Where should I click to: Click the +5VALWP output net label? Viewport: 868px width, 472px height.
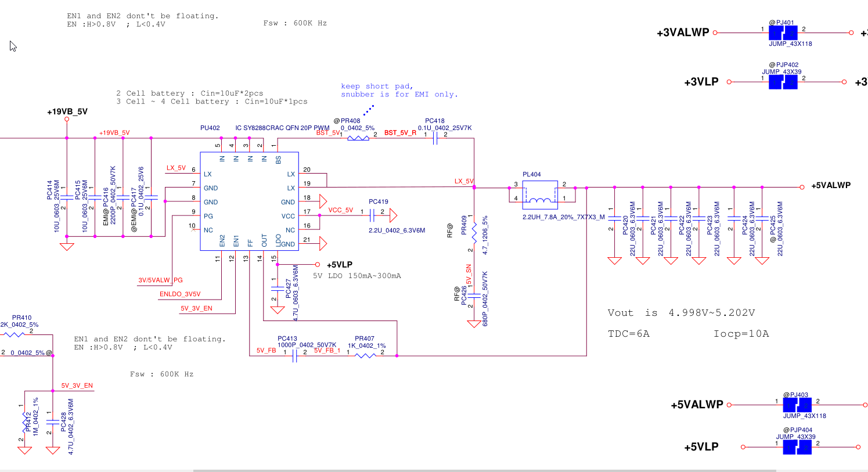(831, 186)
